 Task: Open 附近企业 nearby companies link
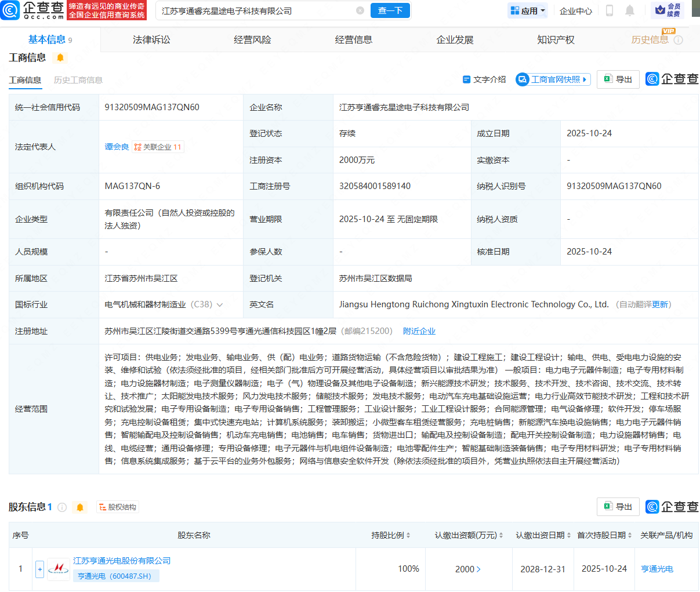point(419,331)
